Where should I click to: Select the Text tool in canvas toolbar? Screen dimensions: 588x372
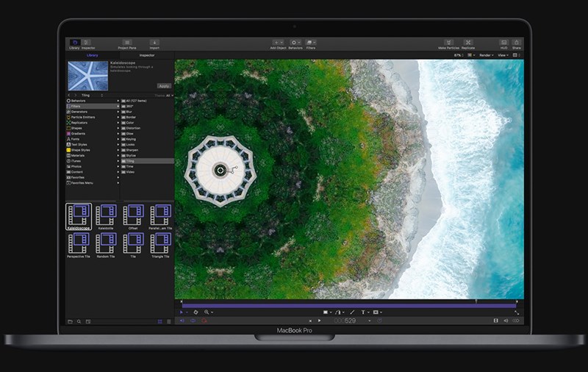362,312
